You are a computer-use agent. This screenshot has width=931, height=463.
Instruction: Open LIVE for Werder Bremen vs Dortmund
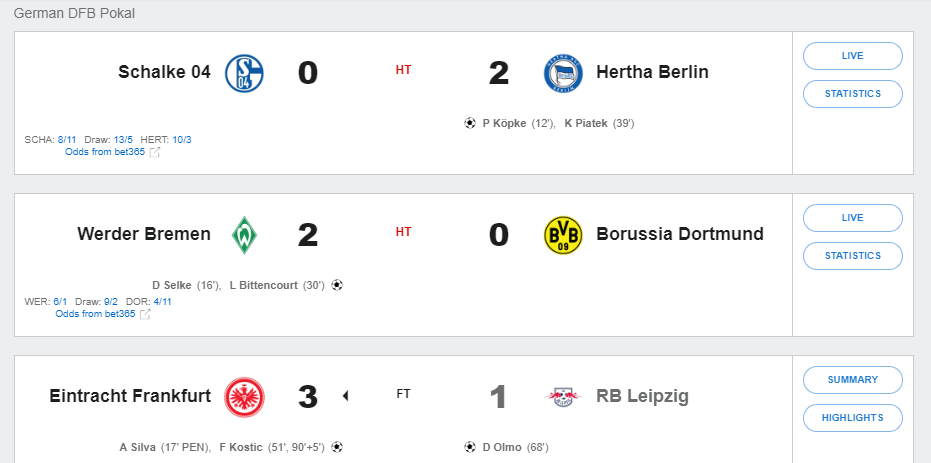point(852,218)
